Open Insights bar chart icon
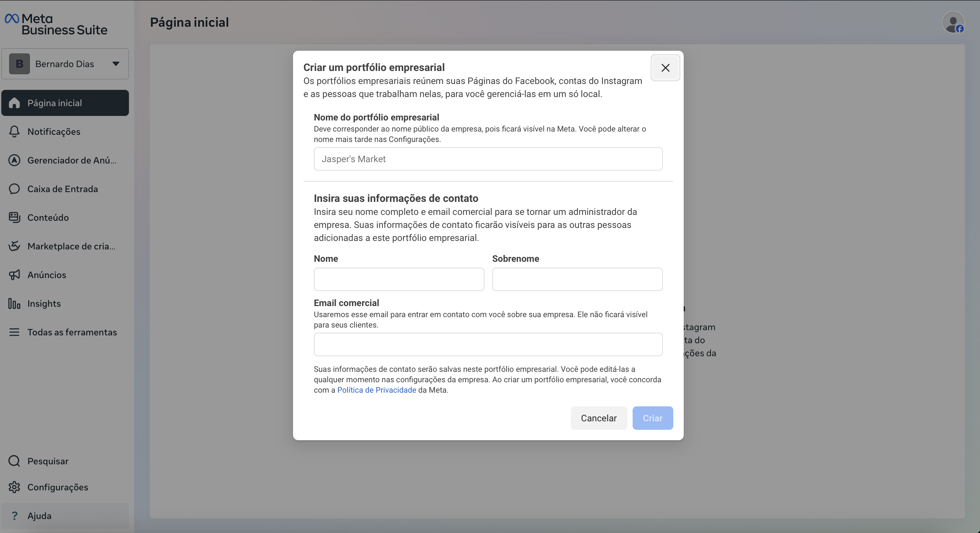The height and width of the screenshot is (533, 980). coord(14,303)
